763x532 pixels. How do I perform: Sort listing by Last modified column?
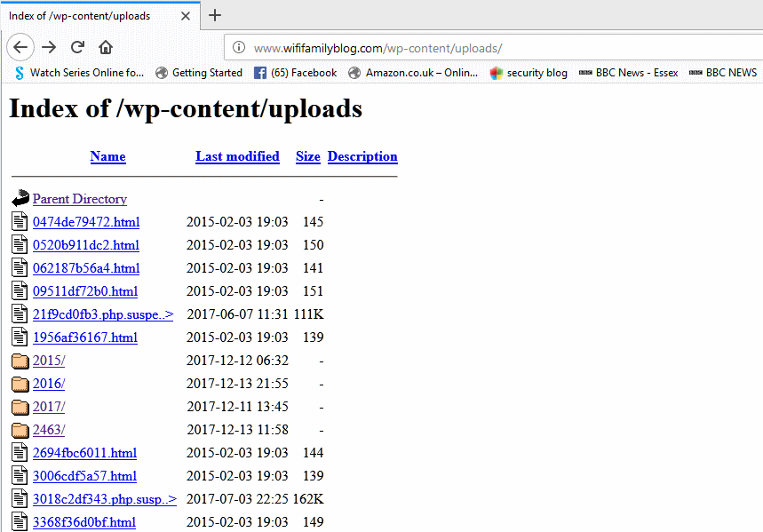(x=237, y=156)
